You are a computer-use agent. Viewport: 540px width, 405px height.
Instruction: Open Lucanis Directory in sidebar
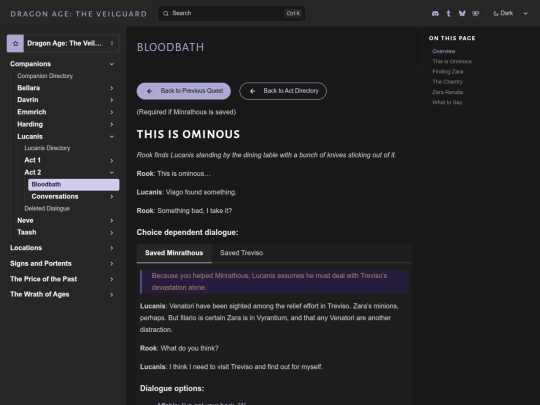47,148
